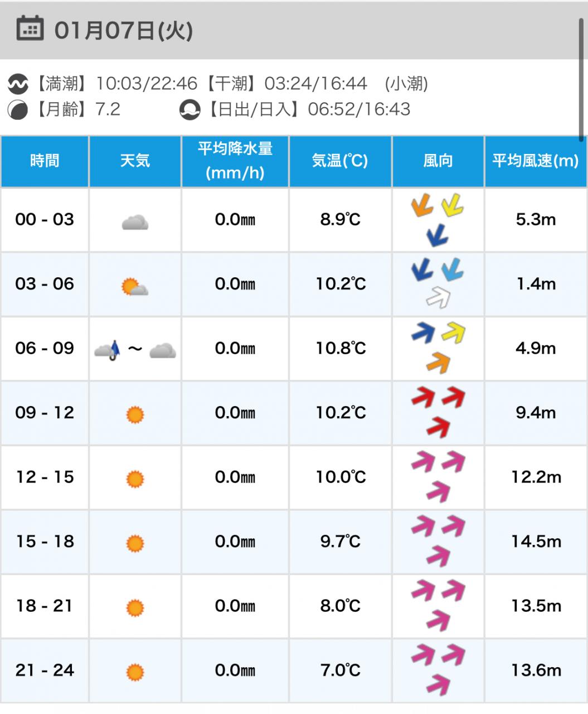
Task: Click the 12 - 15 time row label
Action: click(x=45, y=477)
